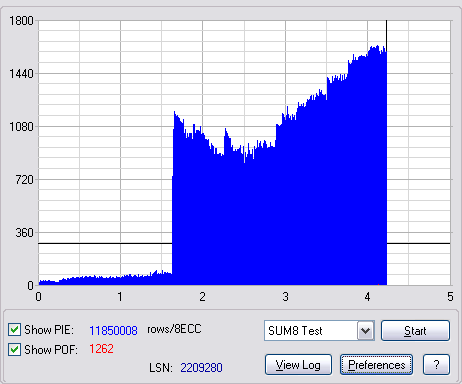The image size is (462, 384).
Task: Click the 1080 label on the vertical axis
Action: click(21, 127)
